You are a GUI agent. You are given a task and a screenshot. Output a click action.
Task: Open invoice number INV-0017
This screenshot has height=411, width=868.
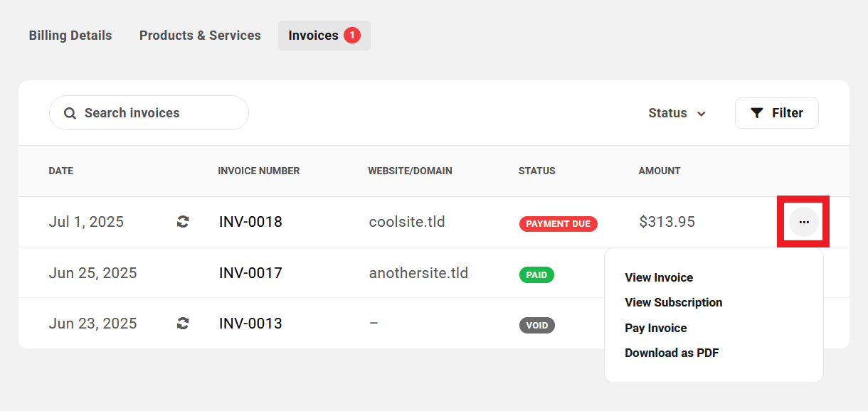pyautogui.click(x=250, y=273)
